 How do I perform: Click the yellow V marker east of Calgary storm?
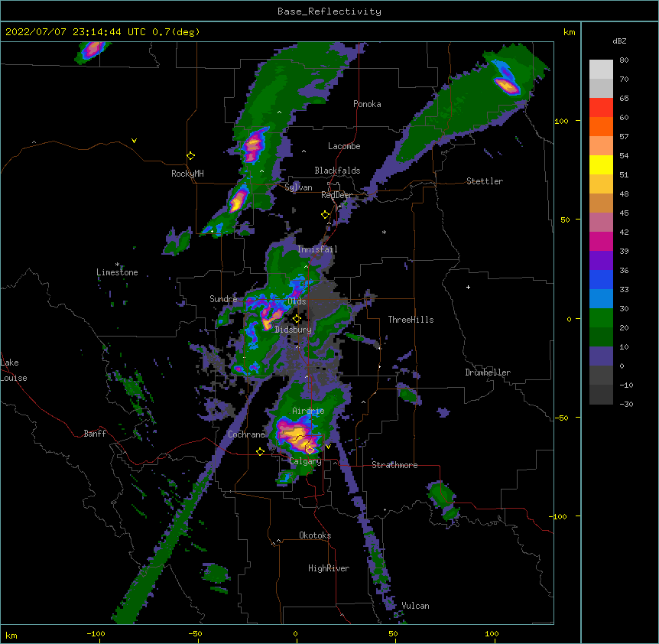tap(328, 447)
